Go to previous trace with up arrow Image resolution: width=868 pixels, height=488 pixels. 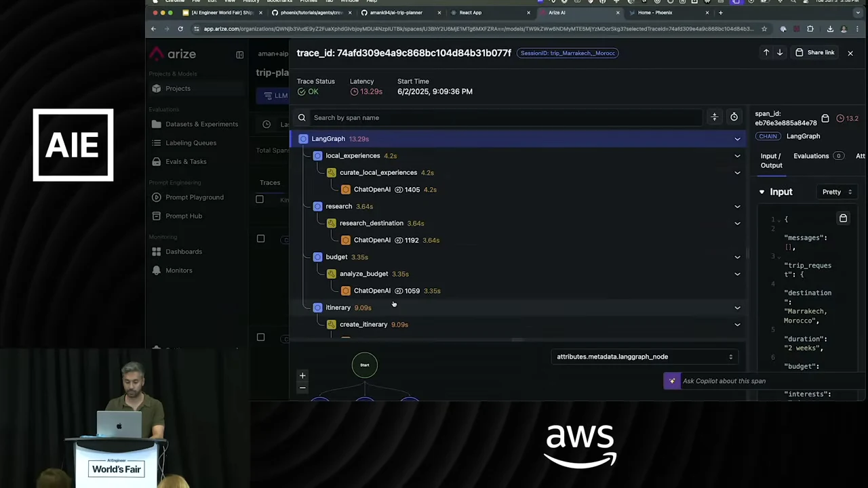766,53
